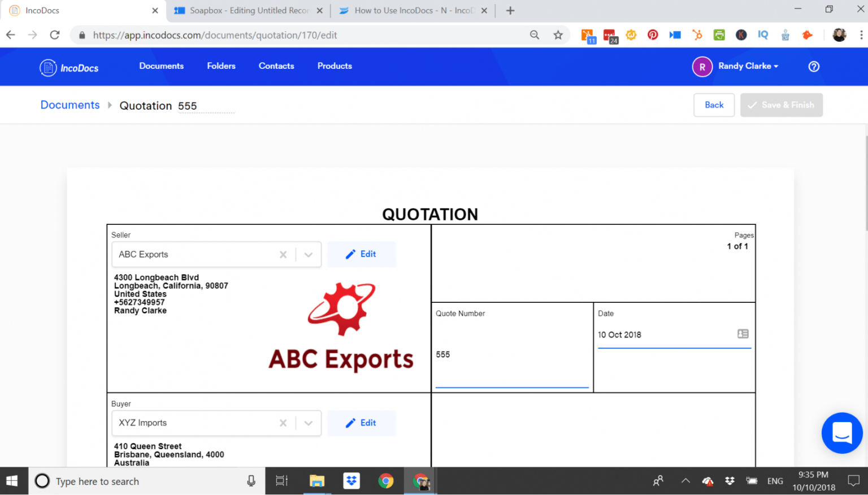
Task: Switch to the Products menu item
Action: click(334, 66)
